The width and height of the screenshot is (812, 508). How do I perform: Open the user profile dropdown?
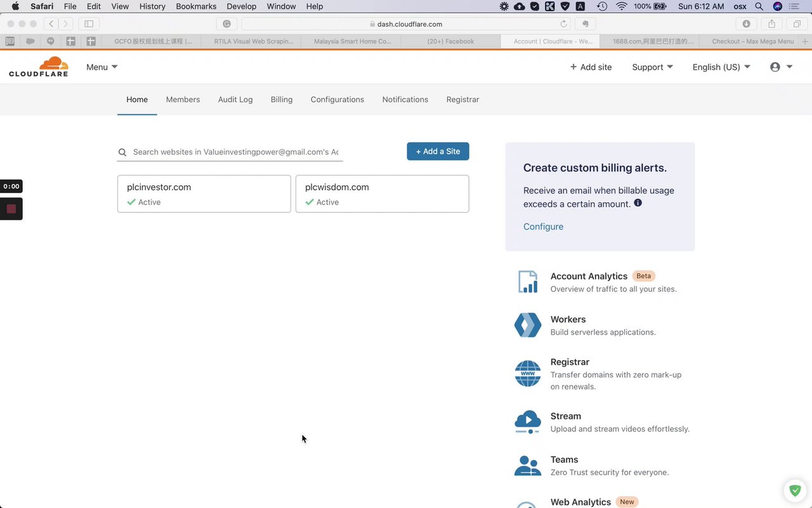[781, 67]
